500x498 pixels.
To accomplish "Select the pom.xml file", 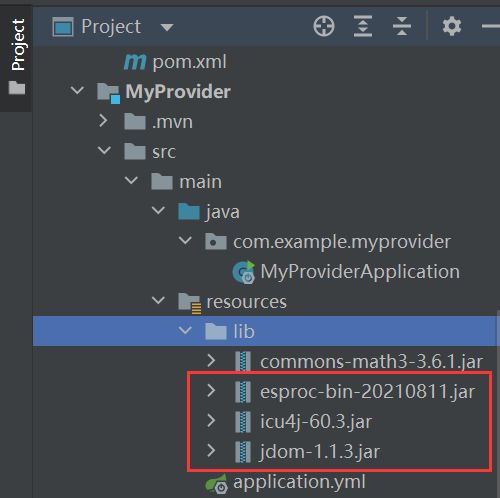I will click(x=189, y=62).
